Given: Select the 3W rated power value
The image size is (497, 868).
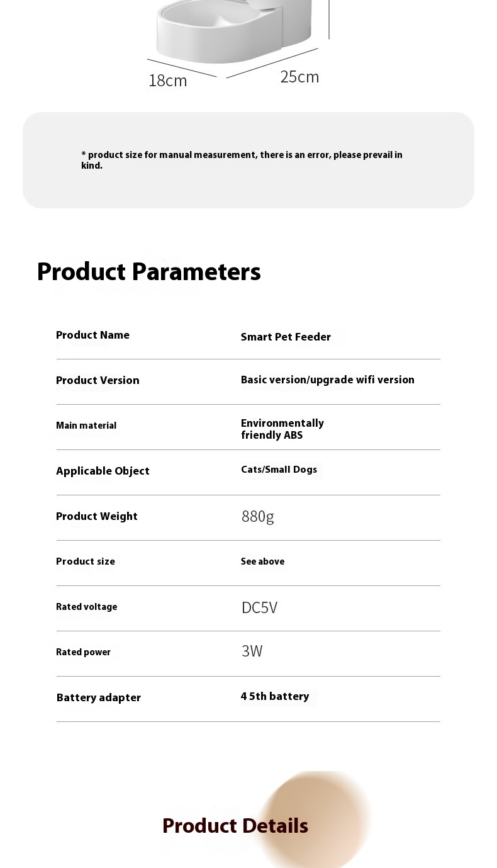Looking at the screenshot, I should point(252,651).
